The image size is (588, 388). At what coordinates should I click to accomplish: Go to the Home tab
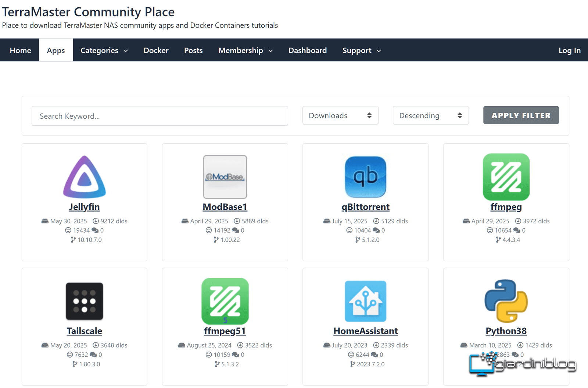tap(20, 50)
